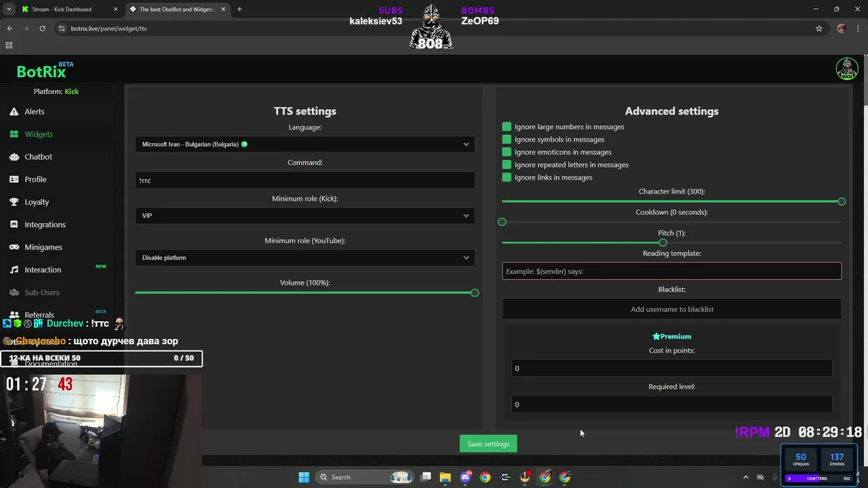Bookmark this page with the star icon

[x=819, y=28]
